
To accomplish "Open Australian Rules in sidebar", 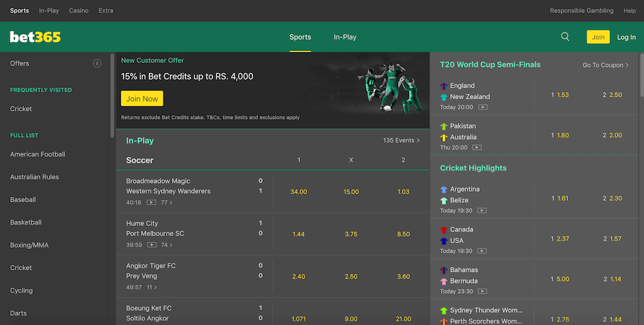I will (x=35, y=177).
